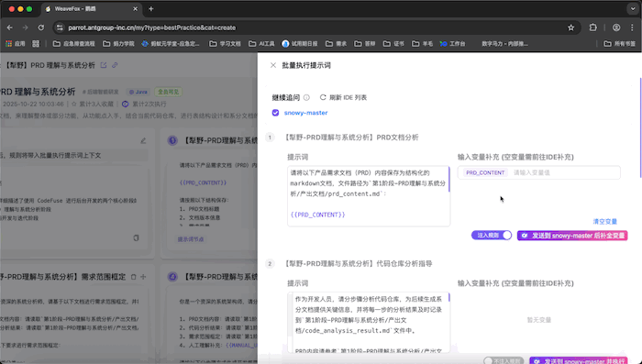Open the 学习文档 bookmark folder
The image size is (642, 364).
click(226, 43)
